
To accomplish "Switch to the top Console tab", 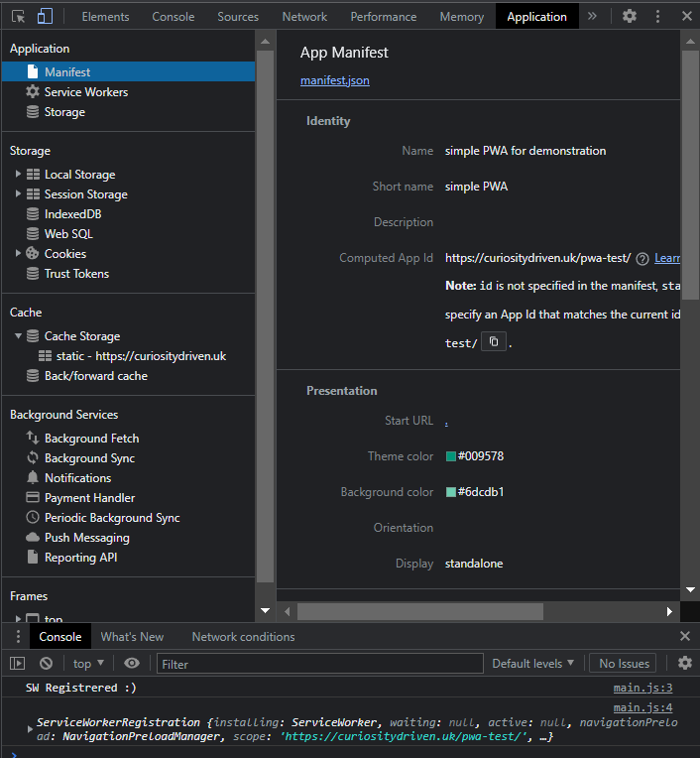I will pos(173,17).
